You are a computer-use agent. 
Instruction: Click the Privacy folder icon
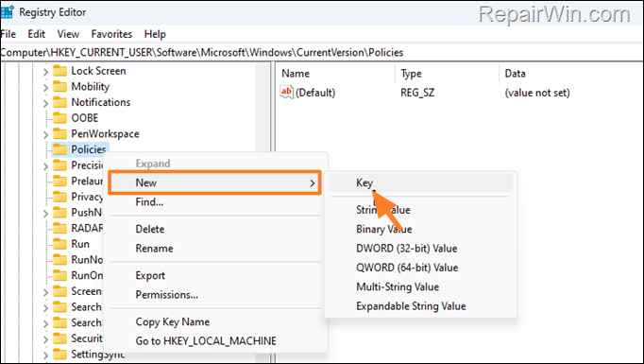click(x=60, y=197)
